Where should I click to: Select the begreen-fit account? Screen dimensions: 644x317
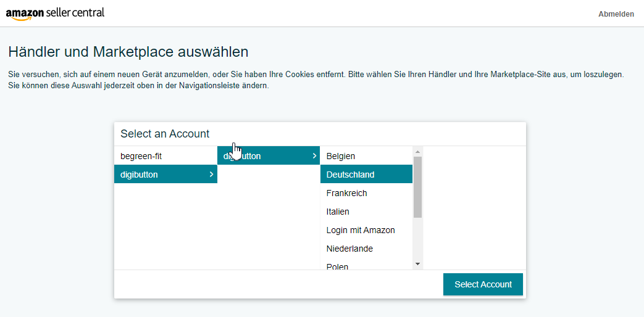[x=165, y=156]
